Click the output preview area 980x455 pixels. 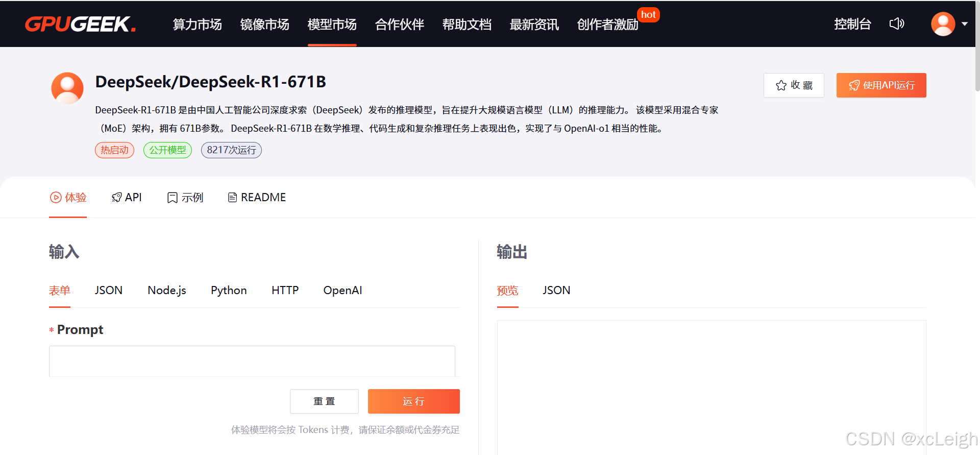point(712,387)
